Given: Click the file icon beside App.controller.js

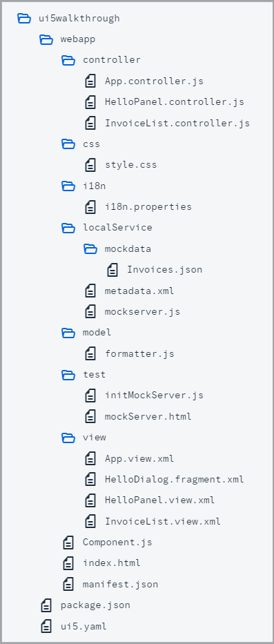Looking at the screenshot, I should 90,81.
